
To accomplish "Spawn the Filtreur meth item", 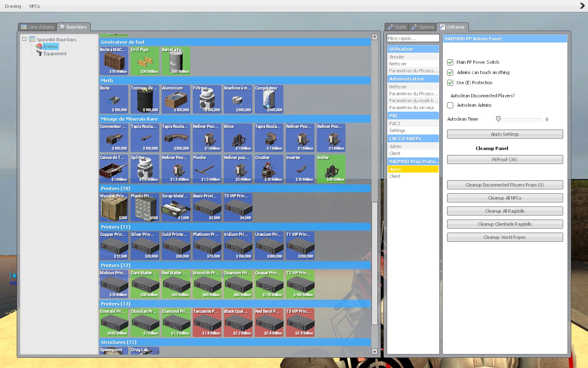I will coord(207,99).
